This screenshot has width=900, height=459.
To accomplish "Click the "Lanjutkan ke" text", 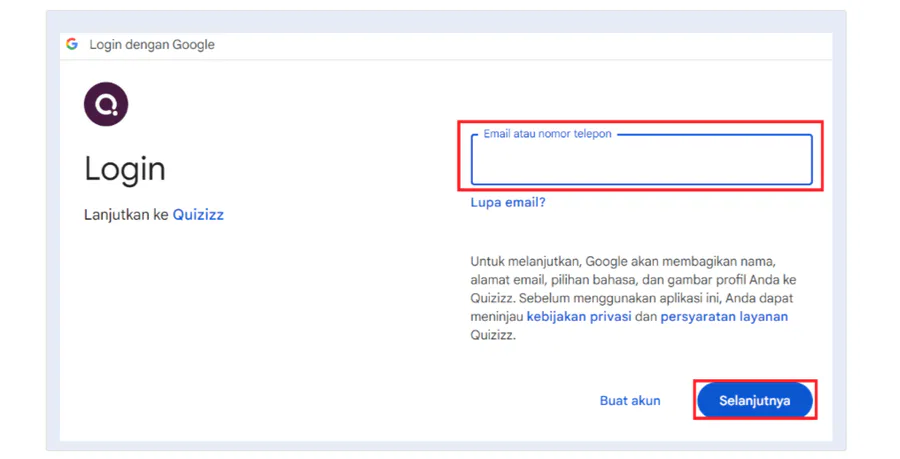I will click(126, 215).
